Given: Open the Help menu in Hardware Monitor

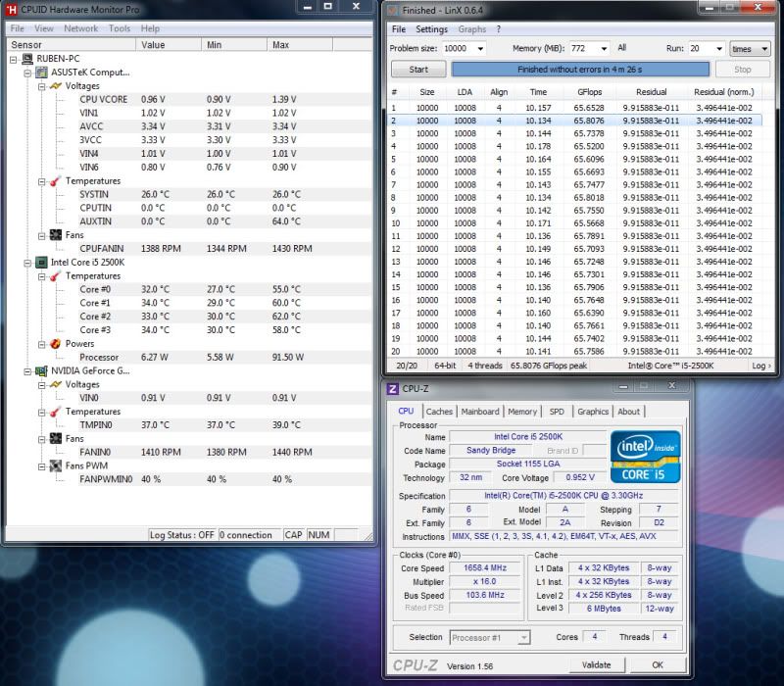Looking at the screenshot, I should click(150, 28).
